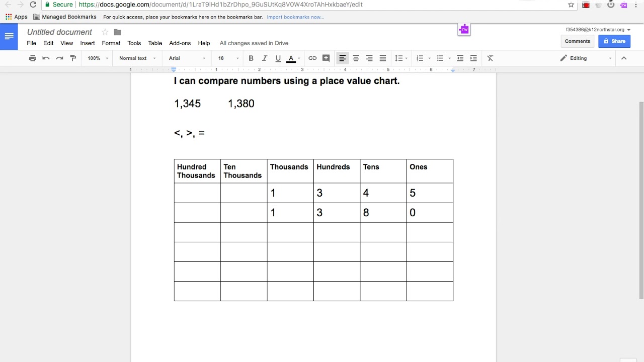Screen dimensions: 644x362
Task: Expand the Normal text style dropdown
Action: point(137,58)
